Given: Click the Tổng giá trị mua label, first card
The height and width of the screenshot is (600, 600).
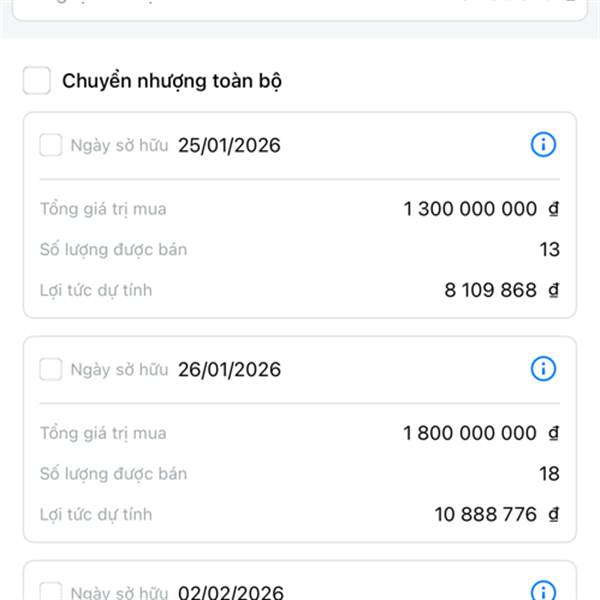Looking at the screenshot, I should [103, 209].
